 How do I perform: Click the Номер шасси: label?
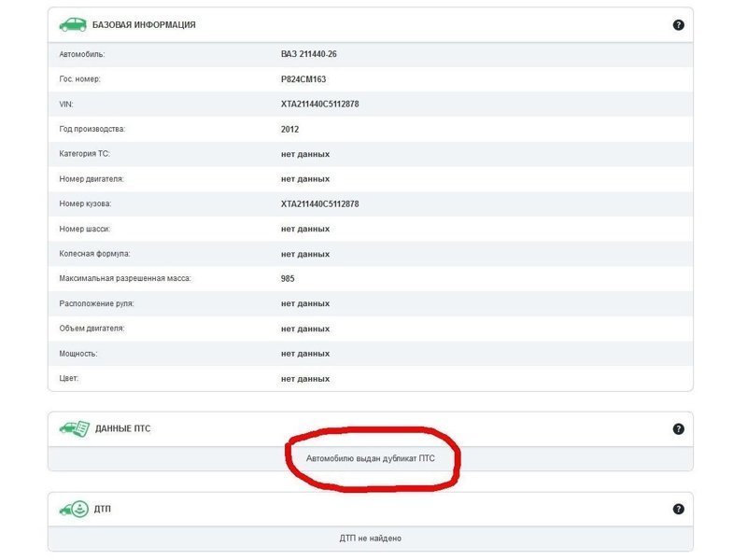coord(85,229)
